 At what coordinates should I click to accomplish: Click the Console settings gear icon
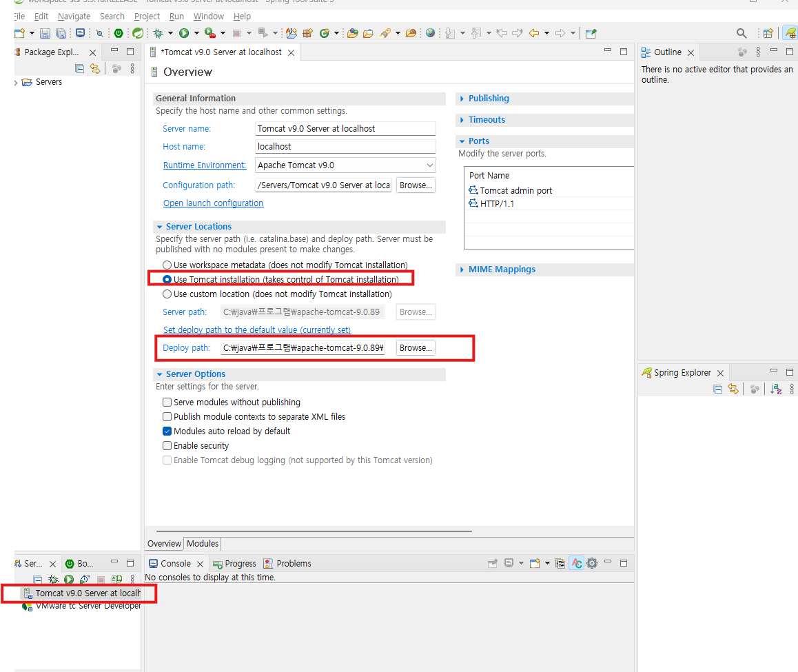click(x=592, y=564)
